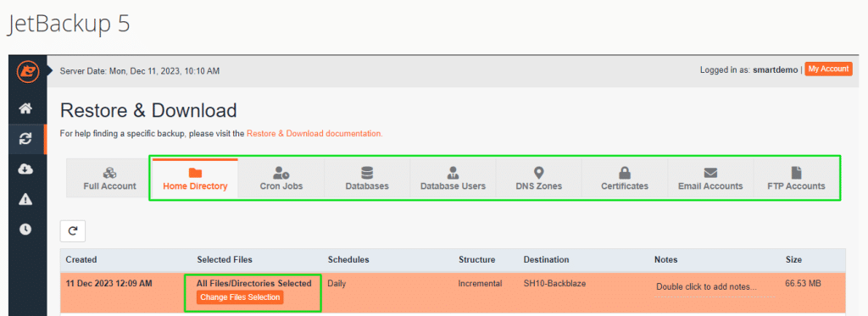The width and height of the screenshot is (868, 316).
Task: Switch to the Home Directory tab
Action: click(195, 178)
